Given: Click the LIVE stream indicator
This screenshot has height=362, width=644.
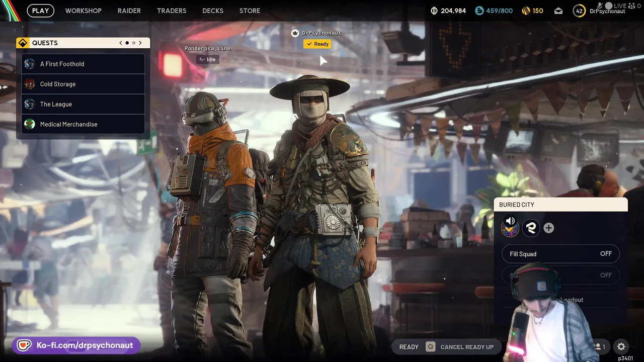Looking at the screenshot, I should pyautogui.click(x=620, y=6).
